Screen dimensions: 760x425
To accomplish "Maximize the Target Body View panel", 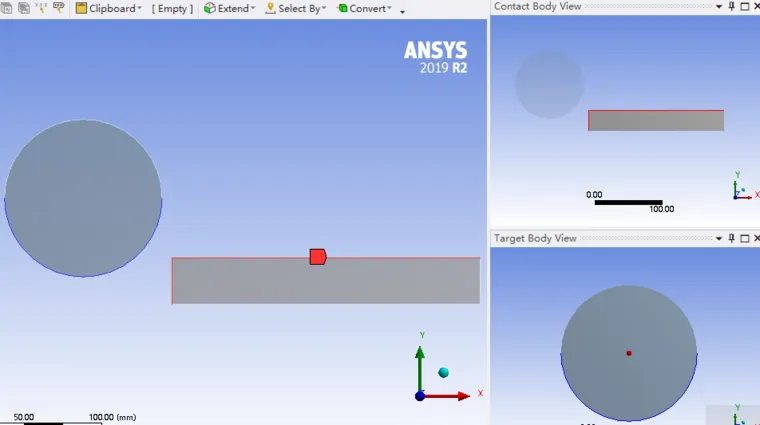I will [x=745, y=238].
